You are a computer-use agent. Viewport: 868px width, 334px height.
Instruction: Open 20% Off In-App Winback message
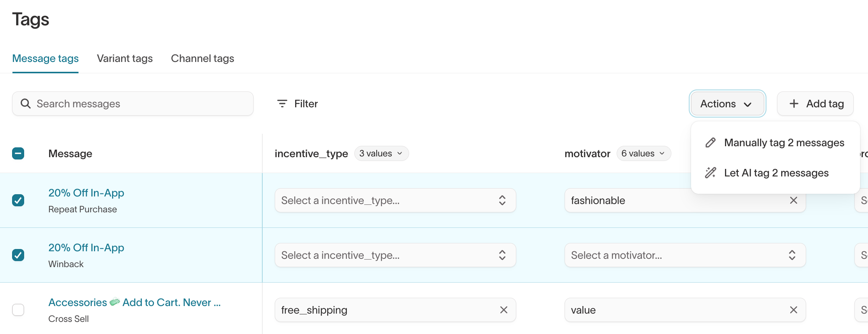coord(86,247)
